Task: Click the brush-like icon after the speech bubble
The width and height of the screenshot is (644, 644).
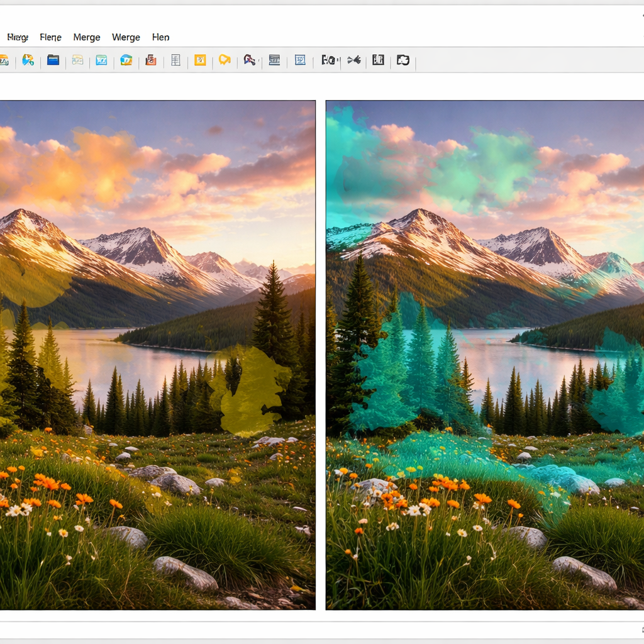Action: click(x=250, y=60)
